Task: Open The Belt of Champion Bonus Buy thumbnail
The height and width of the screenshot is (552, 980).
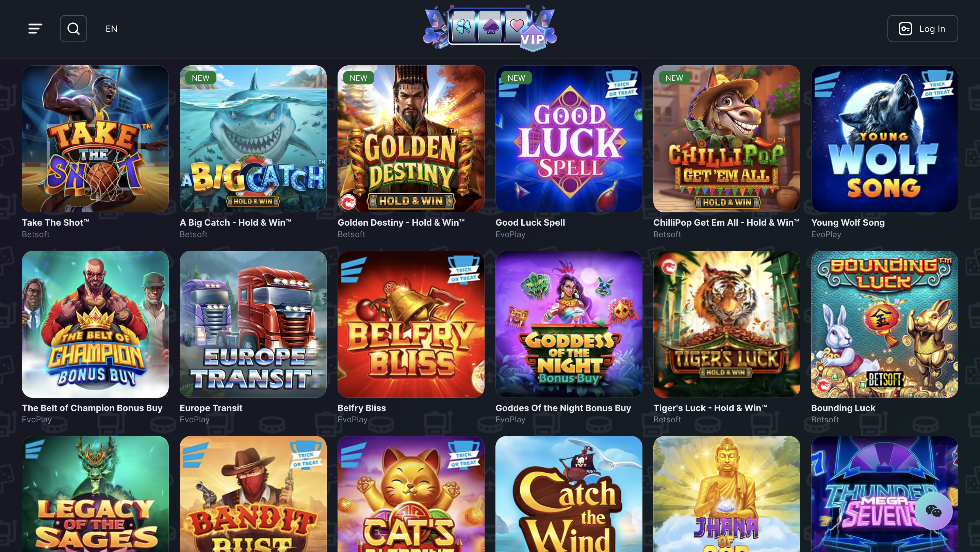Action: (95, 324)
